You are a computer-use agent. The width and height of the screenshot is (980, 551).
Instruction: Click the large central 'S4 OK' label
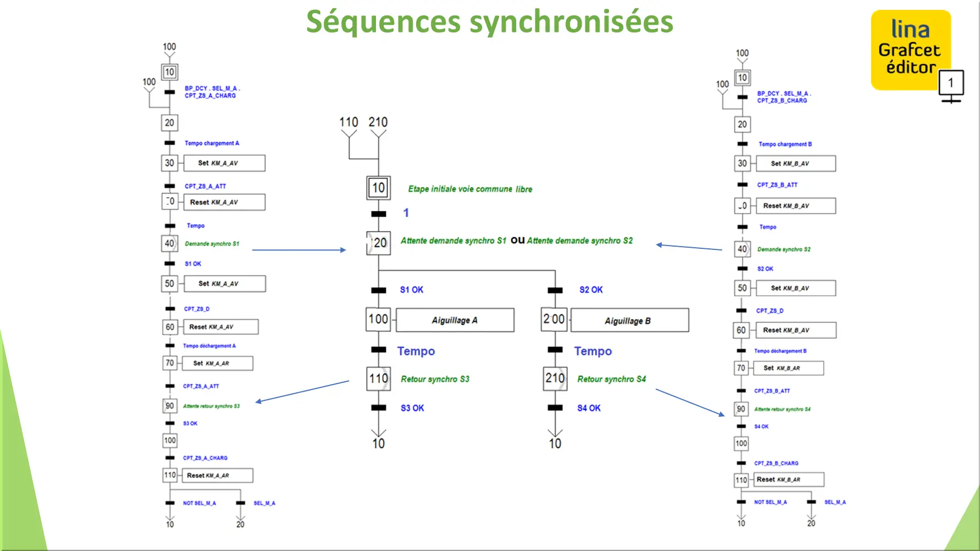589,408
